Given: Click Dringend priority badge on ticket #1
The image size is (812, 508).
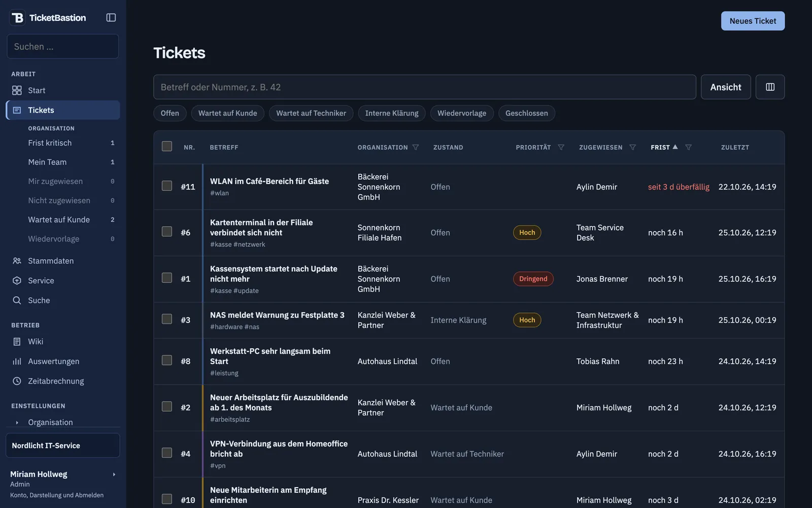Looking at the screenshot, I should (x=533, y=279).
